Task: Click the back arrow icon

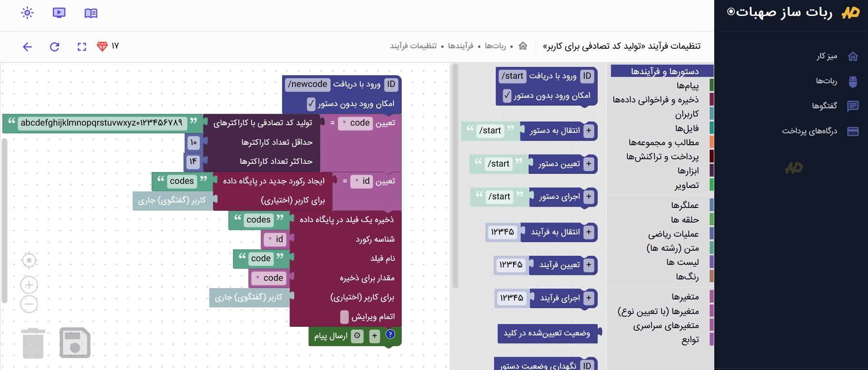Action: click(x=27, y=46)
